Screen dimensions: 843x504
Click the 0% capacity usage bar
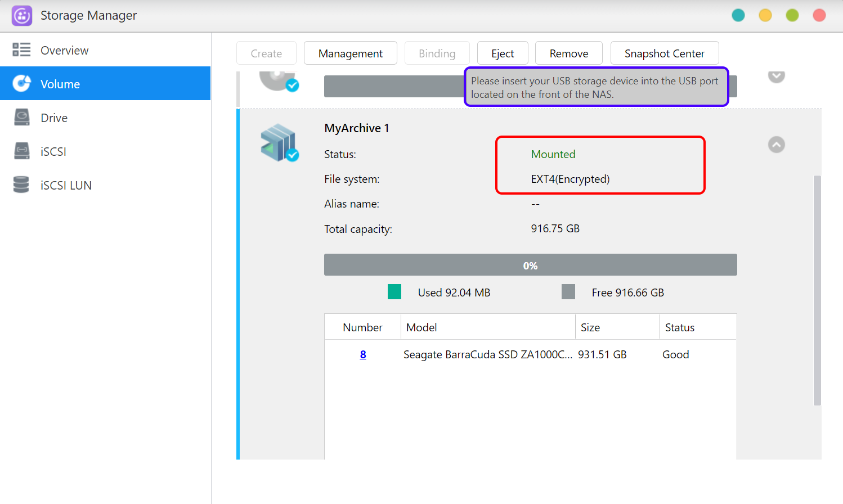(530, 265)
